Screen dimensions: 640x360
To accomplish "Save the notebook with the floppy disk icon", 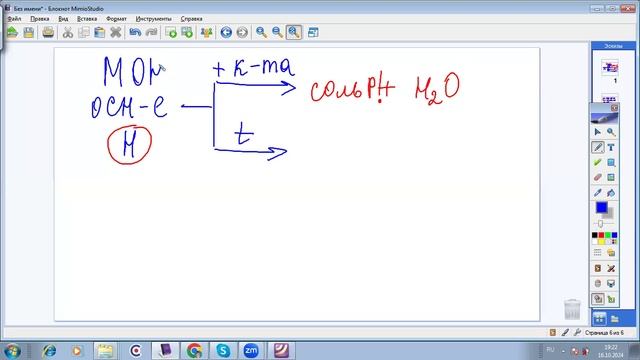I will [x=29, y=32].
